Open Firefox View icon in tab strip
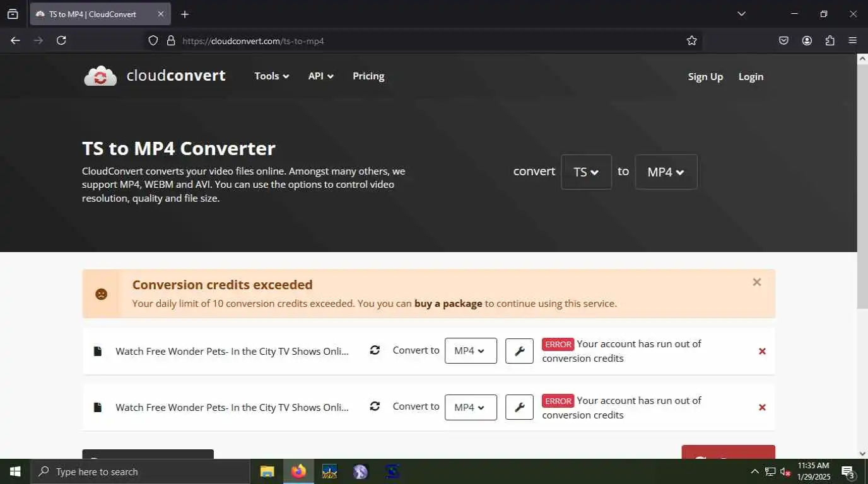Image resolution: width=868 pixels, height=484 pixels. point(13,14)
